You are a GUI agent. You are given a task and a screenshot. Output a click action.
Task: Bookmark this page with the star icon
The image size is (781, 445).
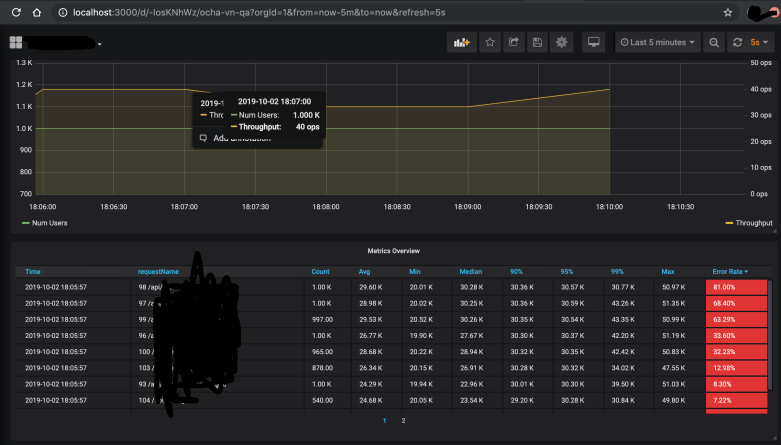728,12
